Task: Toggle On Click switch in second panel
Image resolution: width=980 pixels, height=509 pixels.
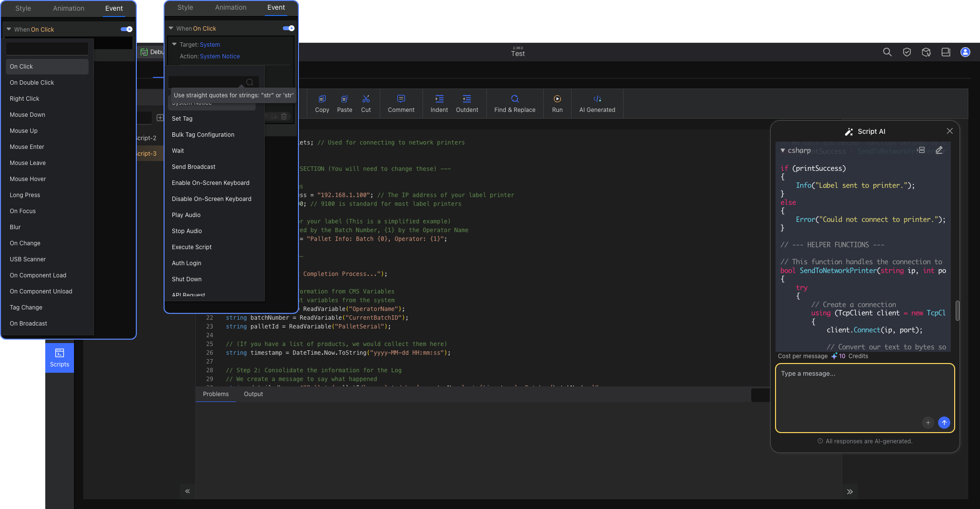Action: tap(289, 28)
